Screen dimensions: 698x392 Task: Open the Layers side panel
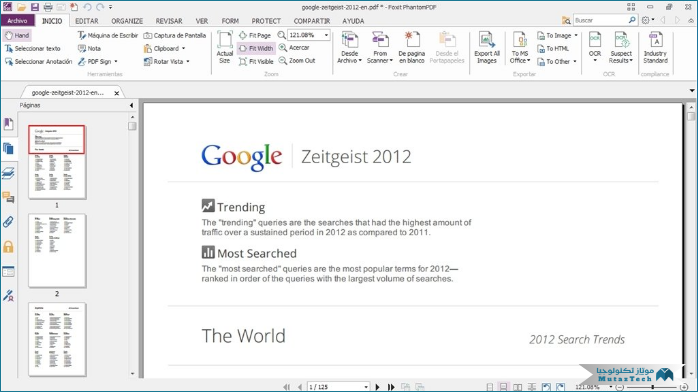coord(8,173)
